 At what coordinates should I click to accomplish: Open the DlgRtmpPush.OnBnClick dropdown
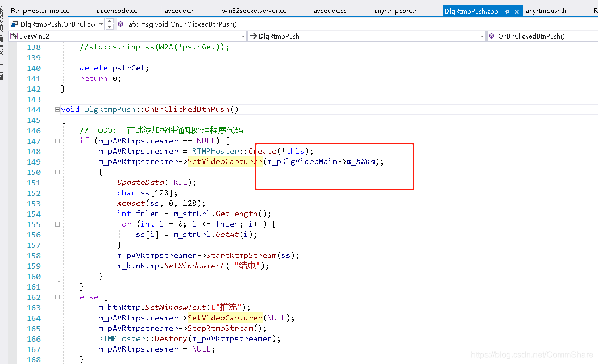(x=101, y=24)
